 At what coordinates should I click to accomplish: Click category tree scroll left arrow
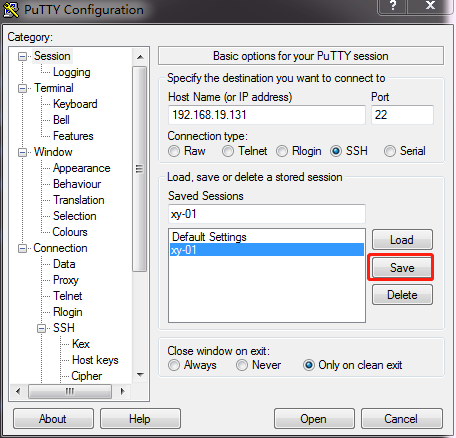click(18, 391)
